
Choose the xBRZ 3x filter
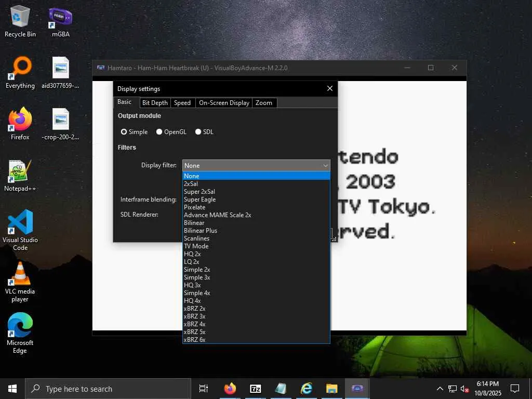point(256,316)
